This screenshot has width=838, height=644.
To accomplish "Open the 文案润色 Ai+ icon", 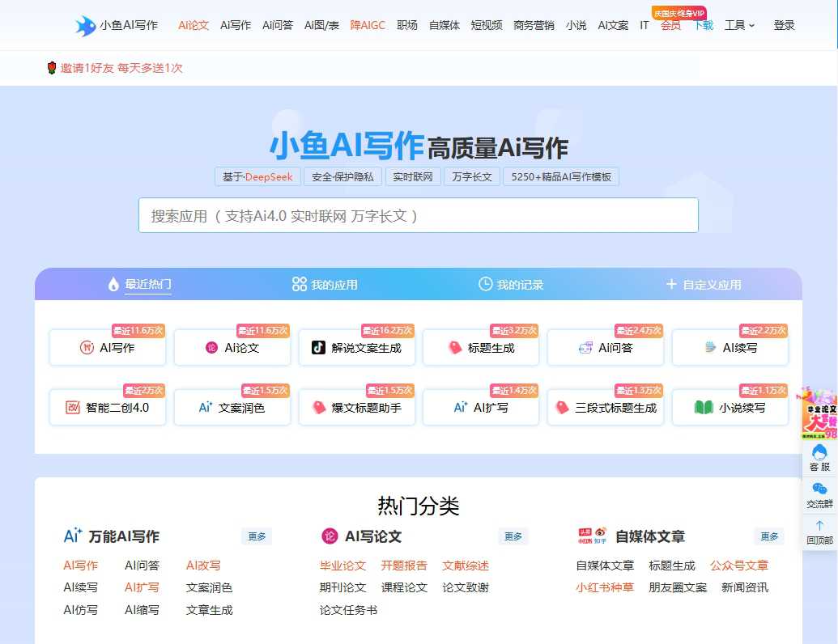I will (x=205, y=406).
